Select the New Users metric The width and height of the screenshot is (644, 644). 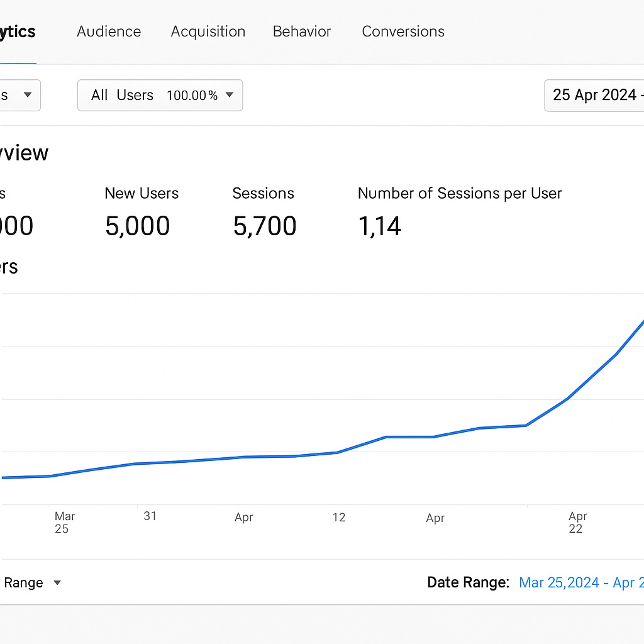pyautogui.click(x=141, y=193)
